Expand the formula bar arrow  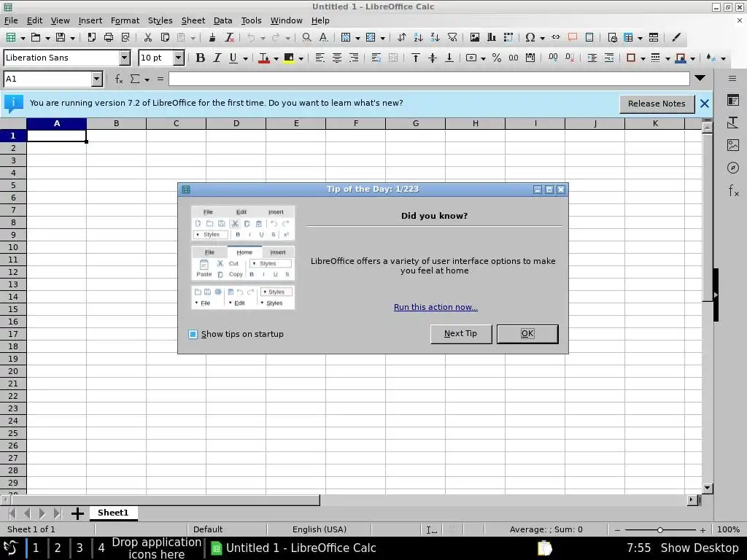(x=700, y=78)
